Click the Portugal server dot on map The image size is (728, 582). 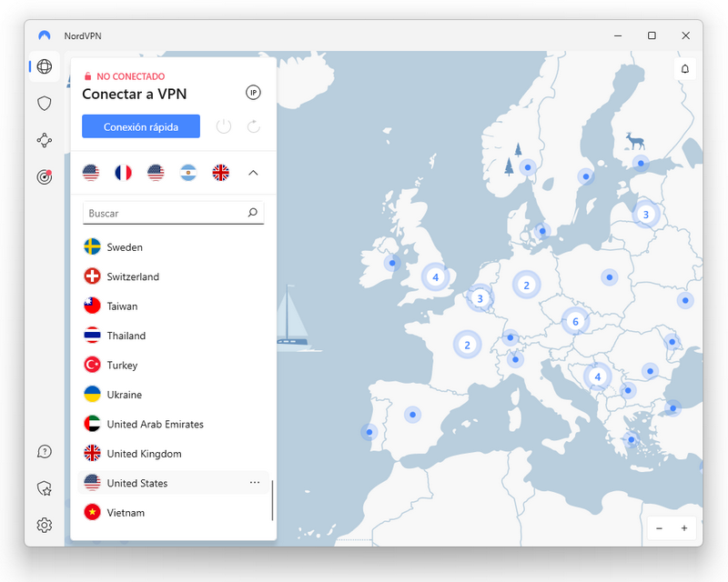pyautogui.click(x=369, y=432)
